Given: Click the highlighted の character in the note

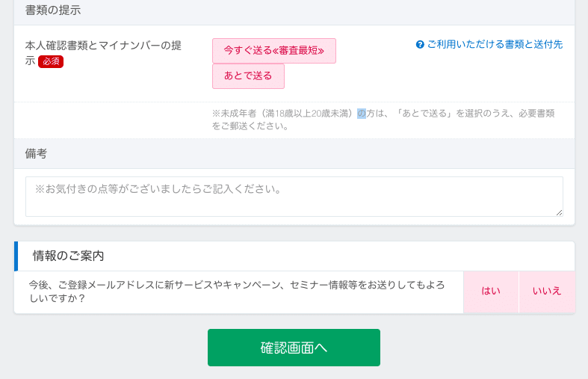Looking at the screenshot, I should [362, 114].
